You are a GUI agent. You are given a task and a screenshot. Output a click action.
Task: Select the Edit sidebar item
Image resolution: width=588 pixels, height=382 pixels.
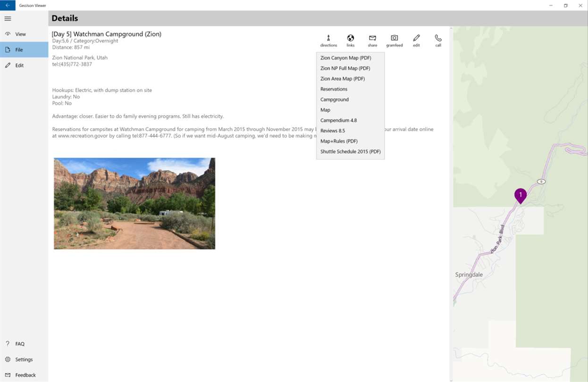coord(24,65)
